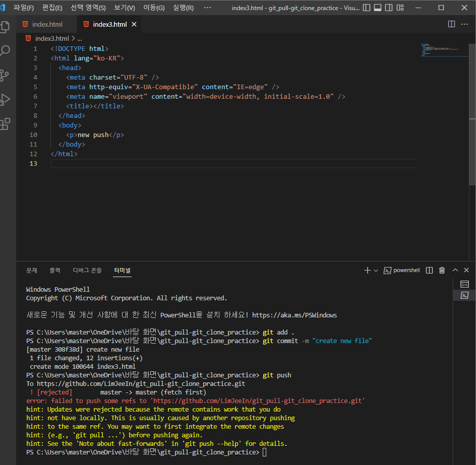Click the '[rejected]' text in terminal
This screenshot has height=465, width=476.
(x=54, y=392)
